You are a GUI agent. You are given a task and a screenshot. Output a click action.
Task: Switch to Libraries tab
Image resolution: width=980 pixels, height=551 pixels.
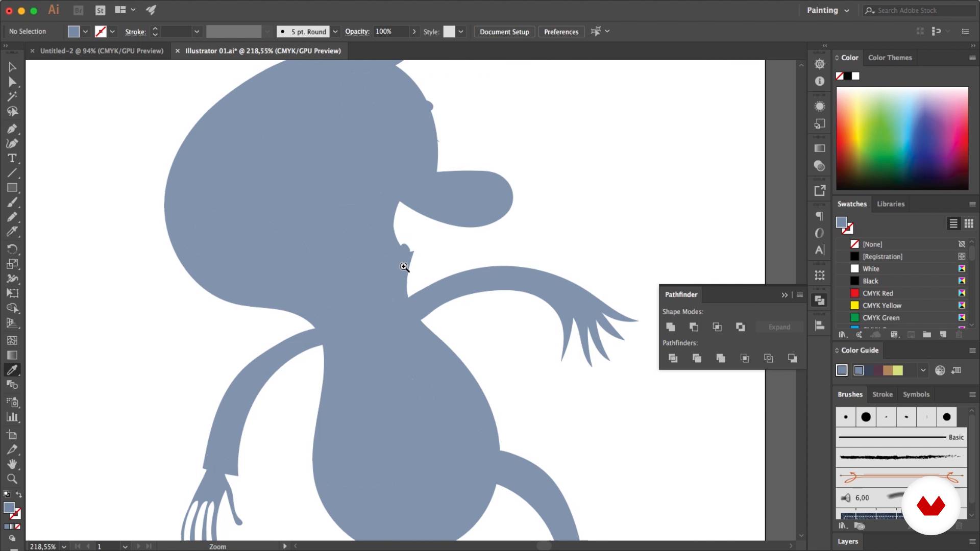tap(891, 204)
